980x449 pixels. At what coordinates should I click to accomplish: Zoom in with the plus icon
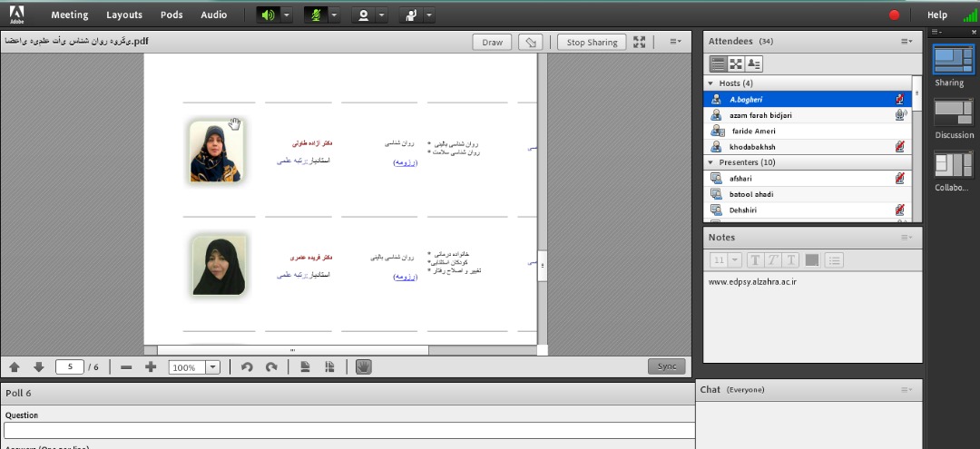150,367
